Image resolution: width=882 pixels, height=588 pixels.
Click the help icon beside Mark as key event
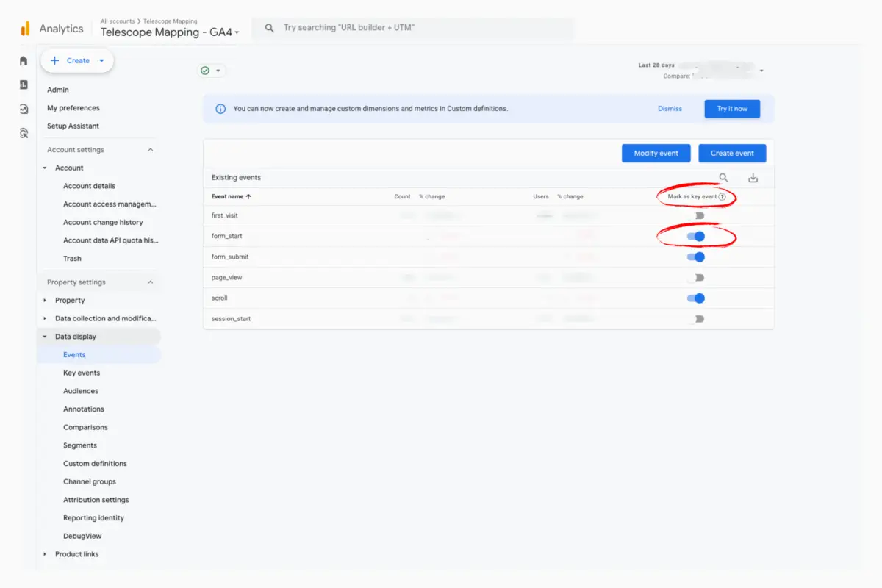[723, 197]
